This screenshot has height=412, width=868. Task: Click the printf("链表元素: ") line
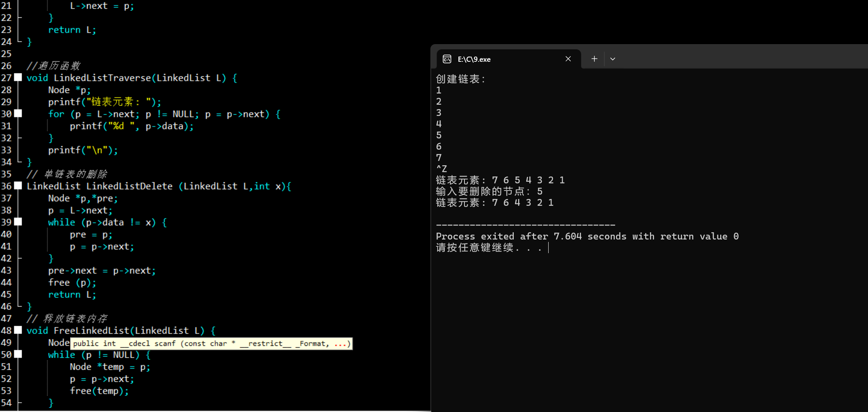click(105, 102)
